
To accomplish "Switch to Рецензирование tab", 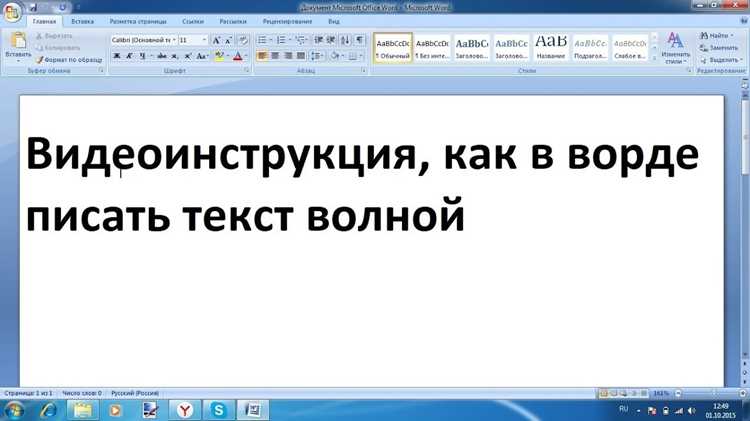I will pos(287,22).
